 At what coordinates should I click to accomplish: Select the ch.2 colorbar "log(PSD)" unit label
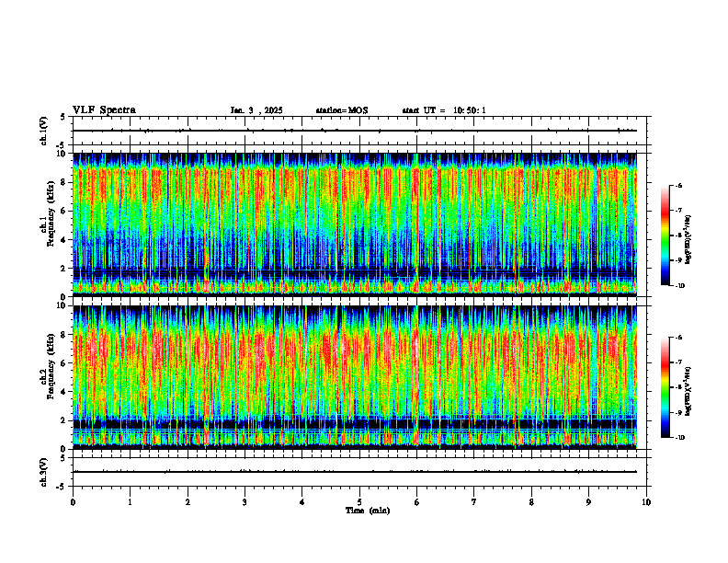coord(688,391)
